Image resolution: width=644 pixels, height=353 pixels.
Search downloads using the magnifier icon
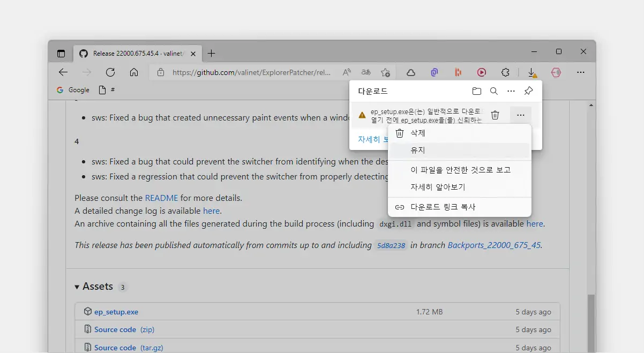493,91
